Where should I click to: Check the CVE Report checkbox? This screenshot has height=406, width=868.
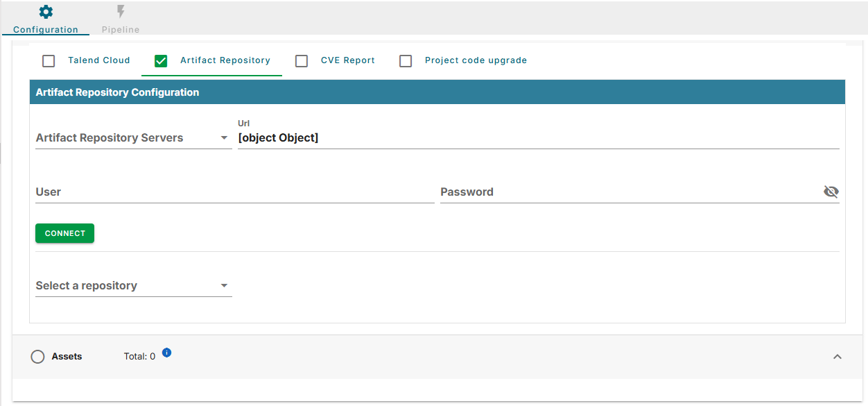(x=302, y=61)
